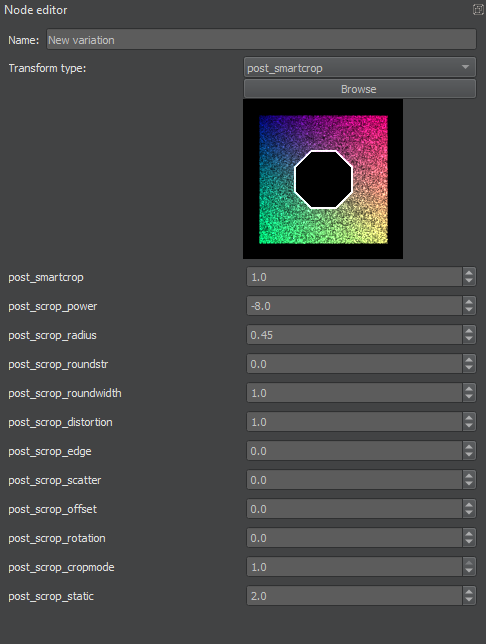Decrease post_scrop_distortion with down arrow
486x644 pixels.
pos(469,426)
